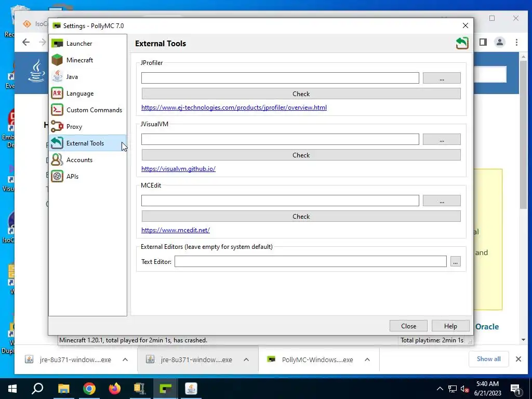Image resolution: width=532 pixels, height=399 pixels.
Task: Open Windows taskbar search
Action: [x=37, y=389]
